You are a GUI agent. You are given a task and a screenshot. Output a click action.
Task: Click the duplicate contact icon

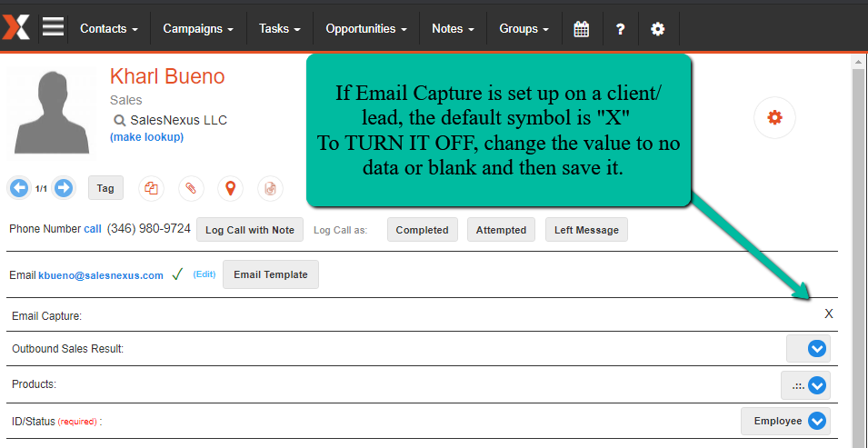(152, 188)
